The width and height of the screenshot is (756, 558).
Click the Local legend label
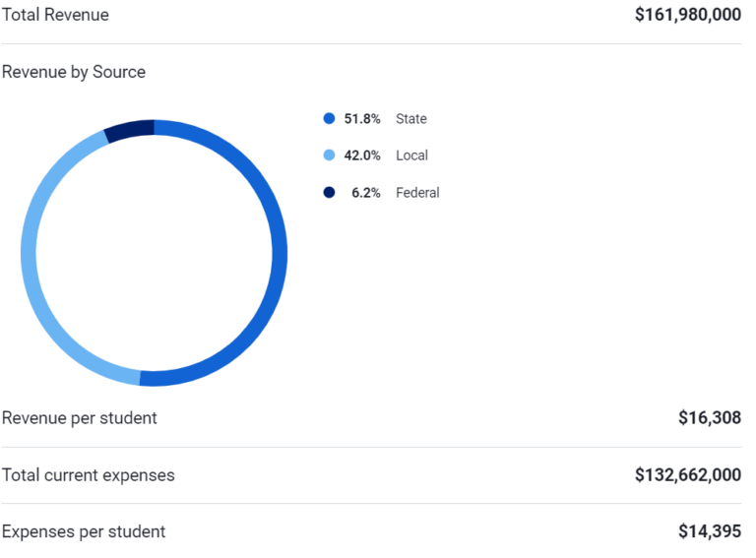click(411, 155)
